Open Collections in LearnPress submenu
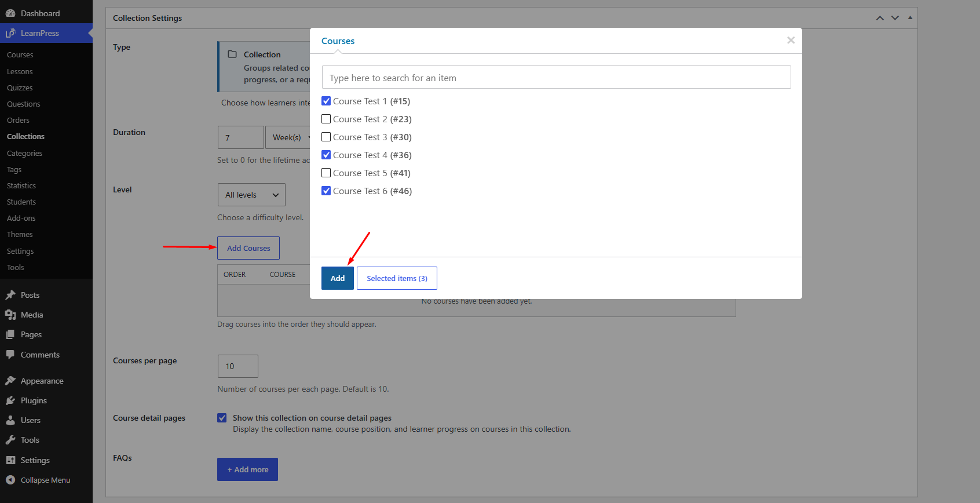Image resolution: width=980 pixels, height=503 pixels. [x=25, y=136]
